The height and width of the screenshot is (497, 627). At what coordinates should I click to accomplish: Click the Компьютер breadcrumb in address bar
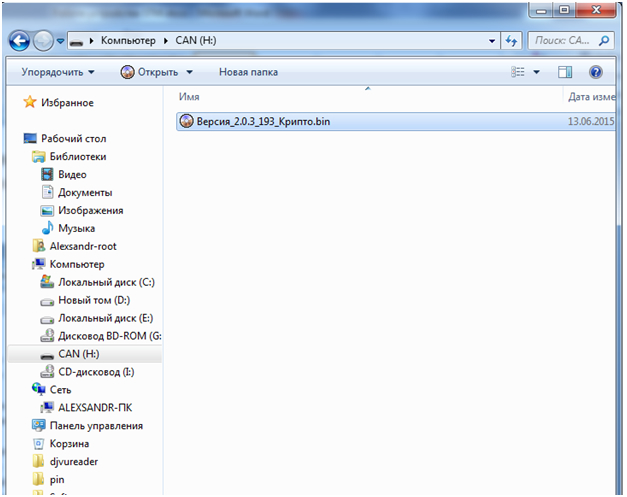[x=128, y=42]
